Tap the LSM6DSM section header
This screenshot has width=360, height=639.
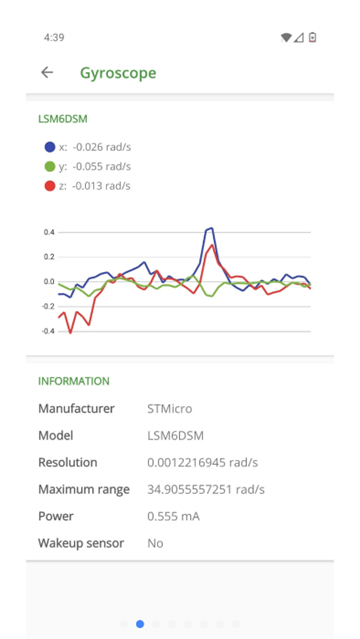coord(63,119)
